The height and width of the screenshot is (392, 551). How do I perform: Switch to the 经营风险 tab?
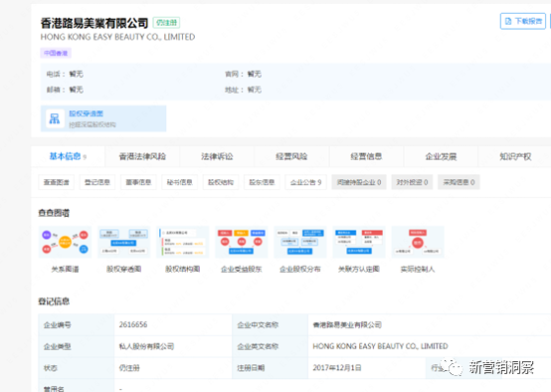(291, 156)
